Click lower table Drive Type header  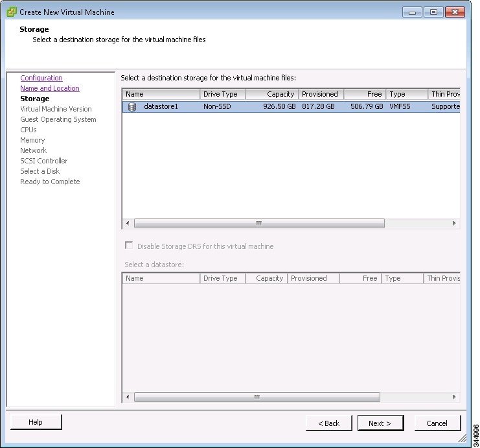tap(223, 278)
